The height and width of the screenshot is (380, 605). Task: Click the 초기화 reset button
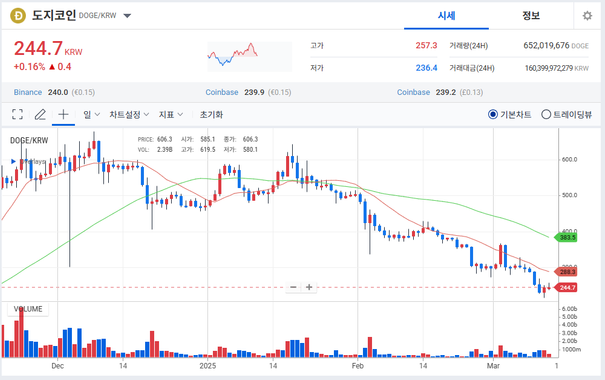click(x=211, y=115)
